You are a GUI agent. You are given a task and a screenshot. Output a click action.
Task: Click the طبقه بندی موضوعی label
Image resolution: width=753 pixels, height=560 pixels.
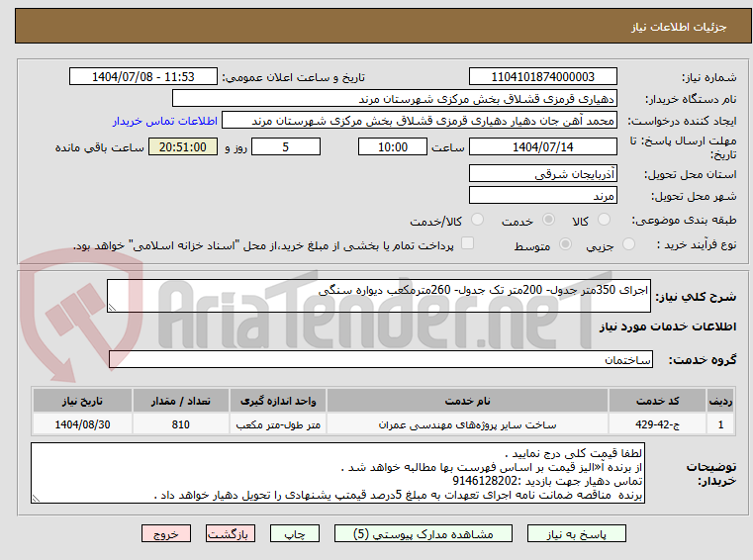[684, 220]
